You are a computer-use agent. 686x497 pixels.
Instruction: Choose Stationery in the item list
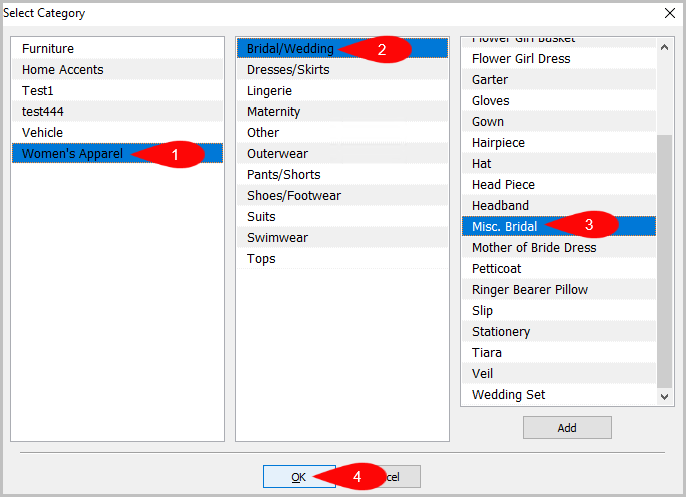559,331
